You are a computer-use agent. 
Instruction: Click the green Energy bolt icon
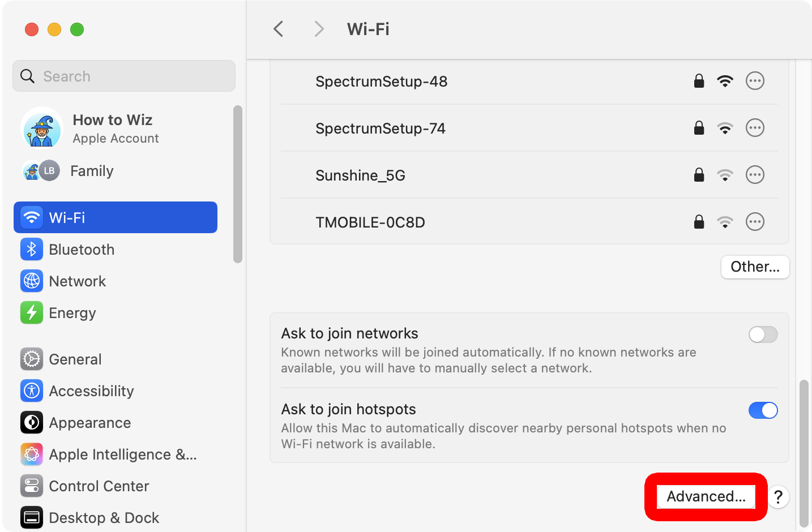tap(32, 313)
